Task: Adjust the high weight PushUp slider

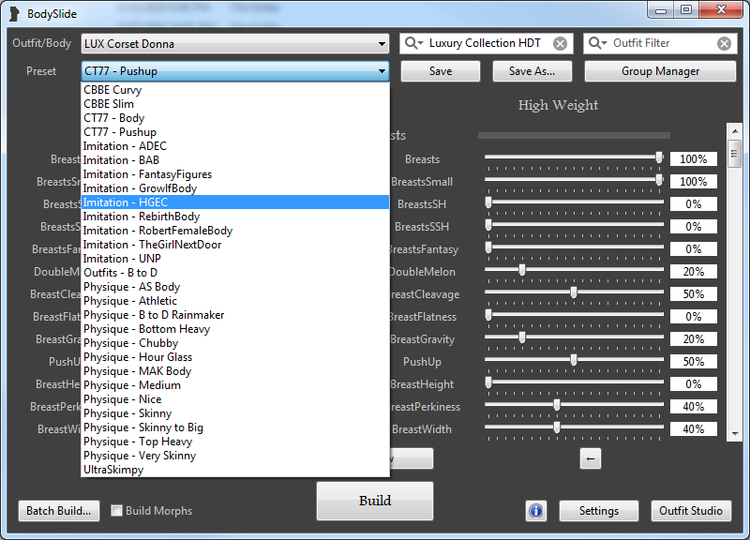Action: click(574, 360)
